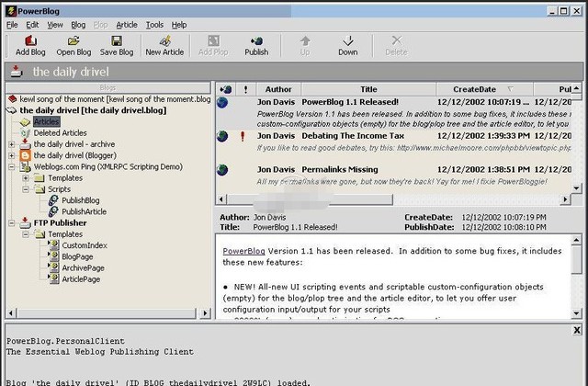Sort articles by the CreateDate column
Image resolution: width=588 pixels, height=386 pixels.
click(x=474, y=89)
